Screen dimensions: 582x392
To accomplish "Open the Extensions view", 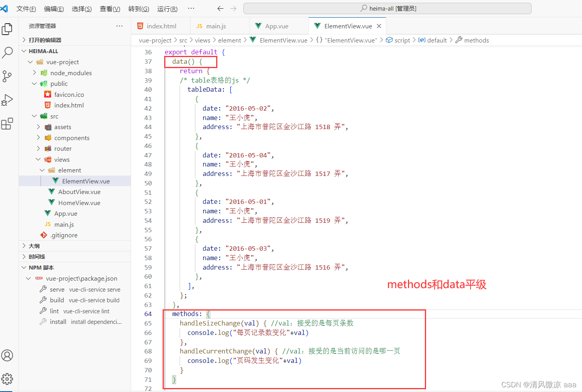I will pyautogui.click(x=7, y=124).
